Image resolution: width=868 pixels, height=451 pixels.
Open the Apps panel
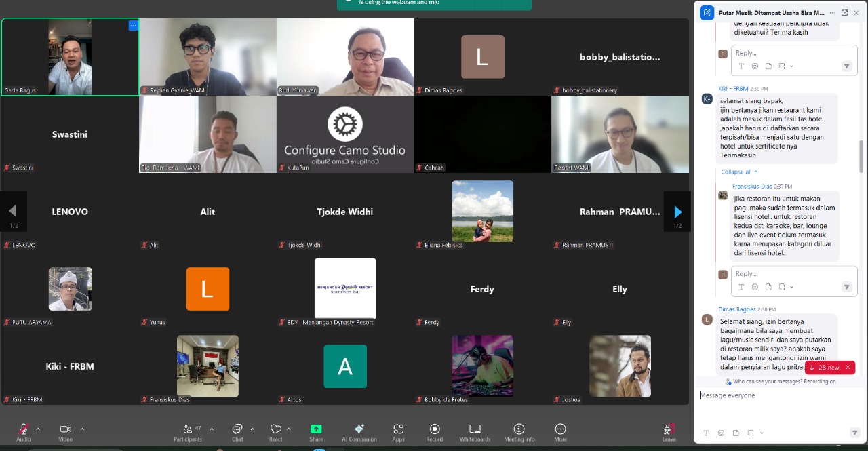pyautogui.click(x=398, y=432)
